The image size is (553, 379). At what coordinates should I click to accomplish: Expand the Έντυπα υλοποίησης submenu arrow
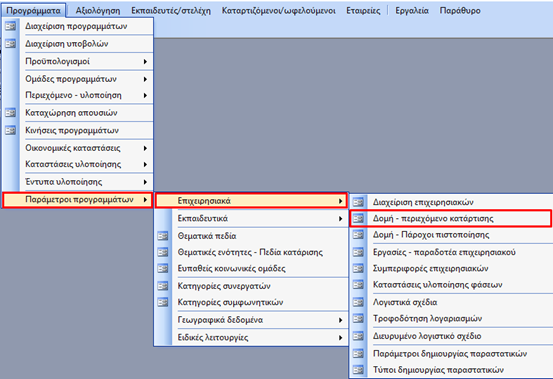coord(145,182)
